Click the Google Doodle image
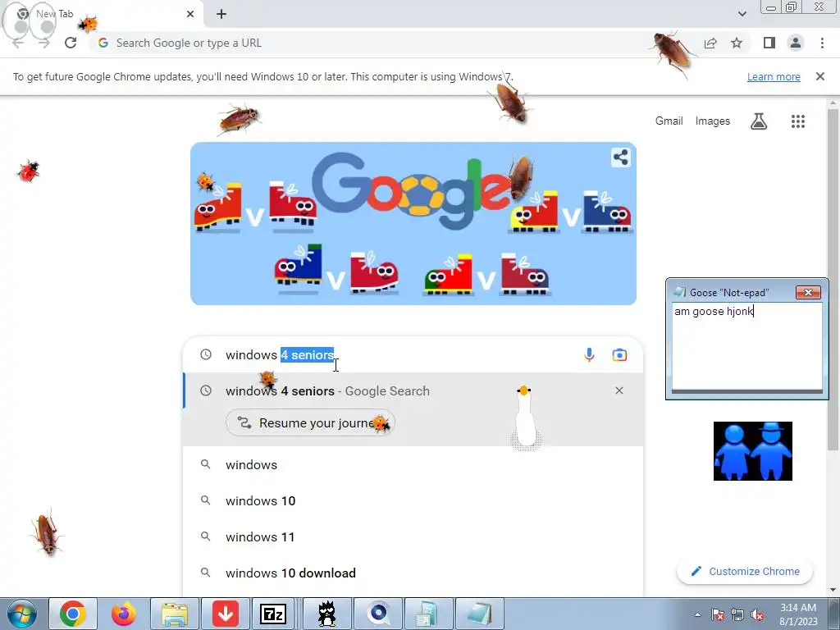This screenshot has width=840, height=630. tap(413, 223)
